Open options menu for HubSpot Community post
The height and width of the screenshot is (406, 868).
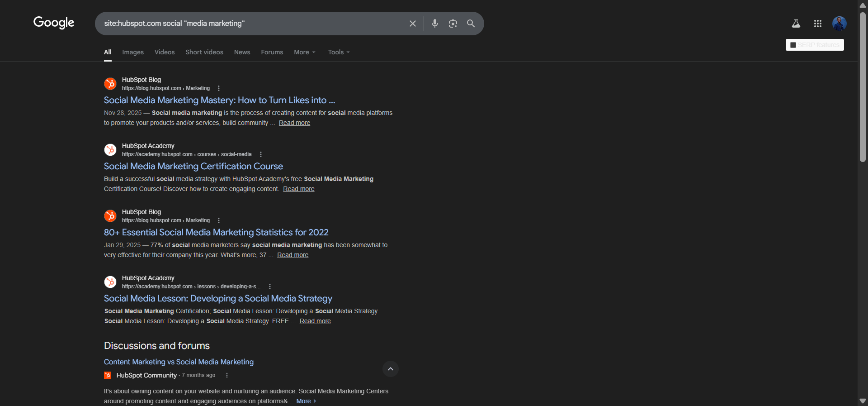click(x=227, y=375)
